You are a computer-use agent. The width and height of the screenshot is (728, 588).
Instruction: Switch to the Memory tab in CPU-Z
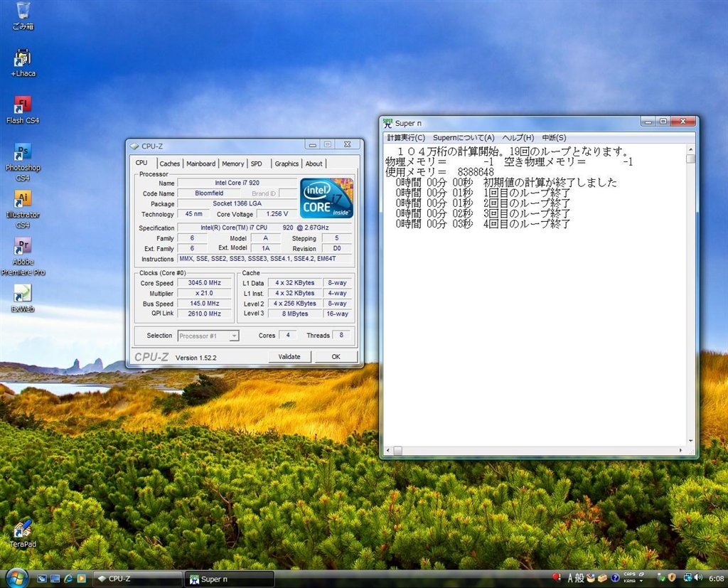232,164
